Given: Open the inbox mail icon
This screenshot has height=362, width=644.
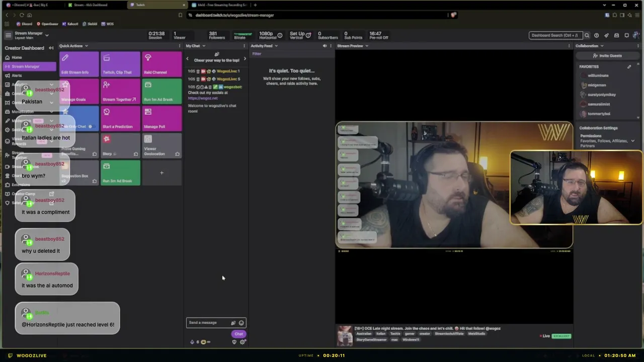Looking at the screenshot, I should (x=616, y=35).
